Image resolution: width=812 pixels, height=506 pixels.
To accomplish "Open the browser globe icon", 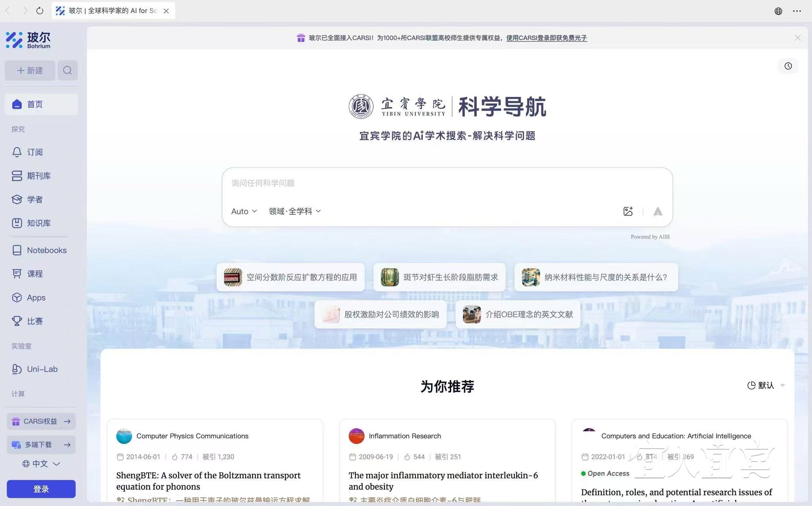I will click(x=778, y=11).
